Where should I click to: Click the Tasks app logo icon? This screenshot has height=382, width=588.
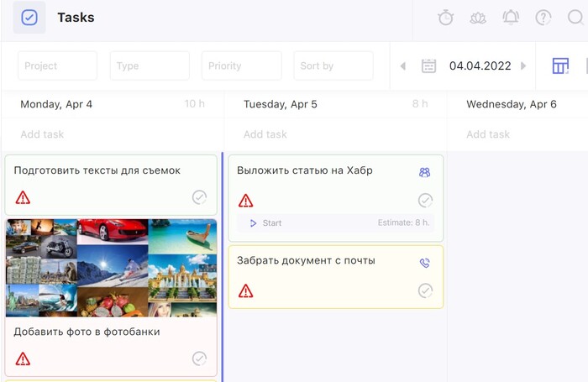[29, 18]
